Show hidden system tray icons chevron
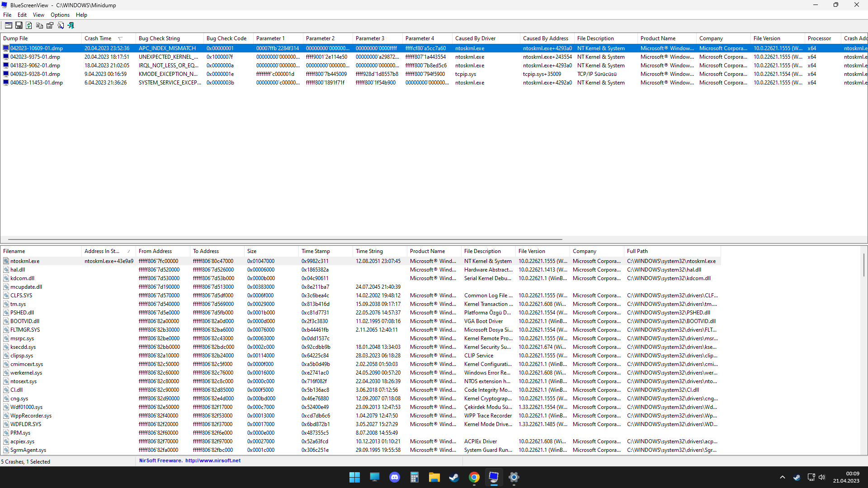 (783, 477)
